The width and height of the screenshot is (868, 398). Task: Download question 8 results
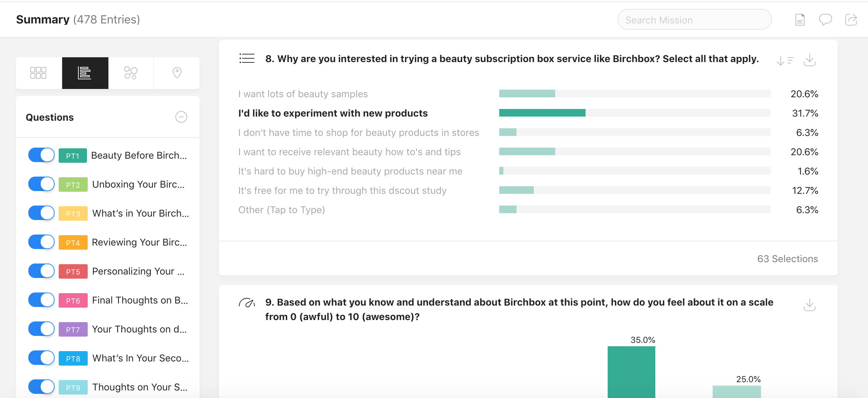(x=809, y=60)
